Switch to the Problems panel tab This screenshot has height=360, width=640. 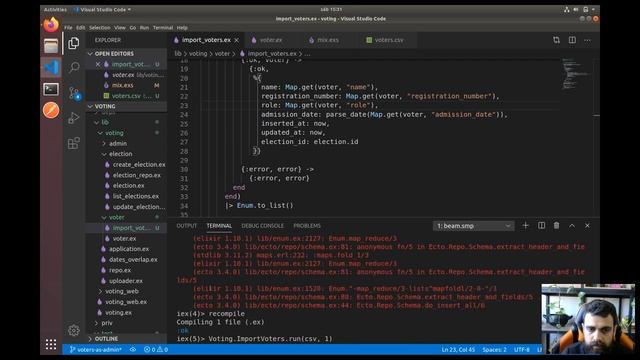(307, 226)
